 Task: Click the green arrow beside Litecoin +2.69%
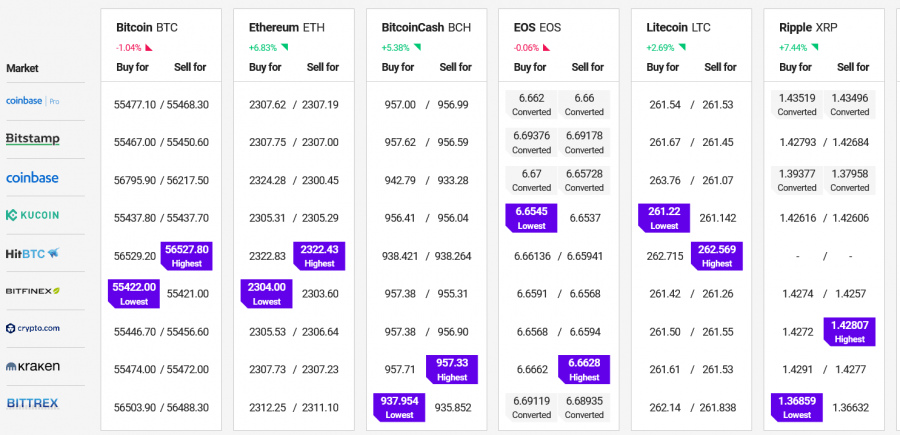click(x=682, y=47)
